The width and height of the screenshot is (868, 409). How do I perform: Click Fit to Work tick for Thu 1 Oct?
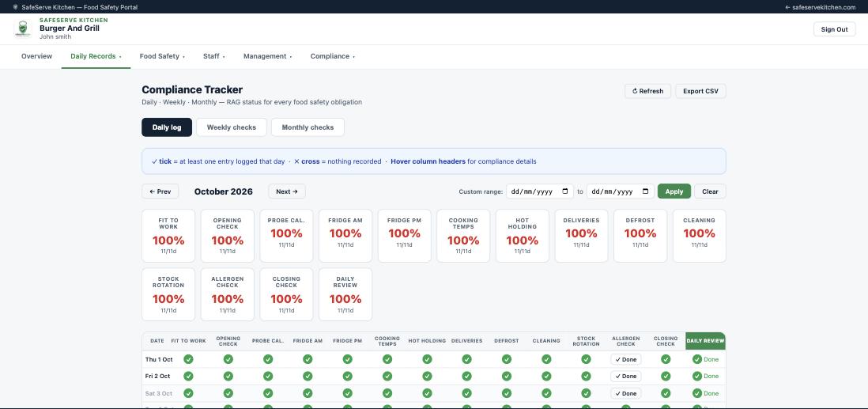coord(188,359)
